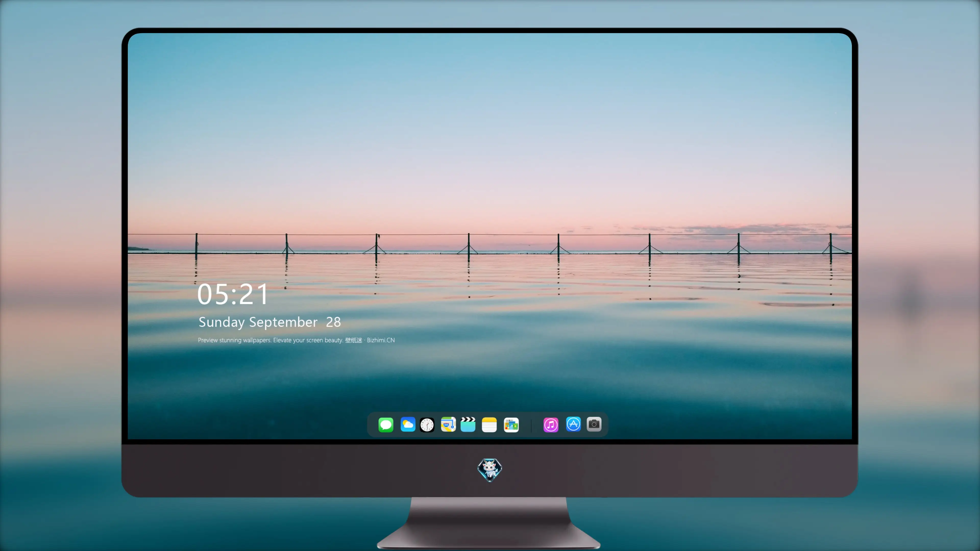Open the Maps app icon
980x551 pixels.
point(448,424)
